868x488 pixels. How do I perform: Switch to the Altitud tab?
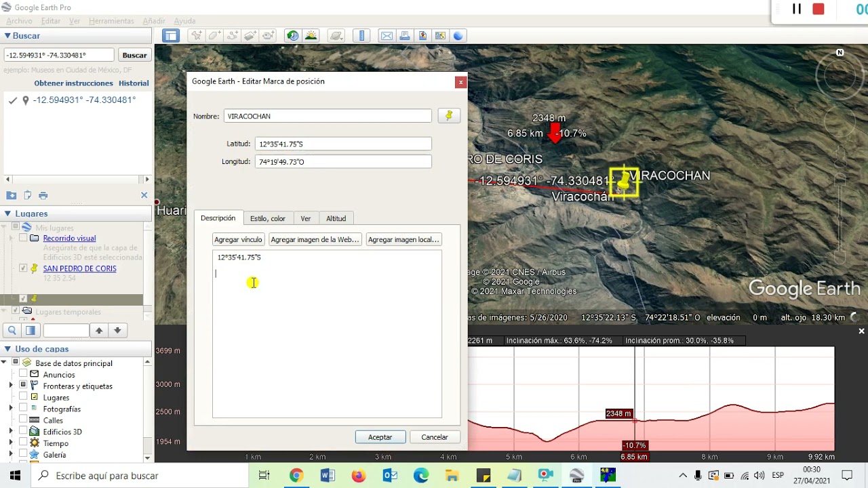point(336,218)
